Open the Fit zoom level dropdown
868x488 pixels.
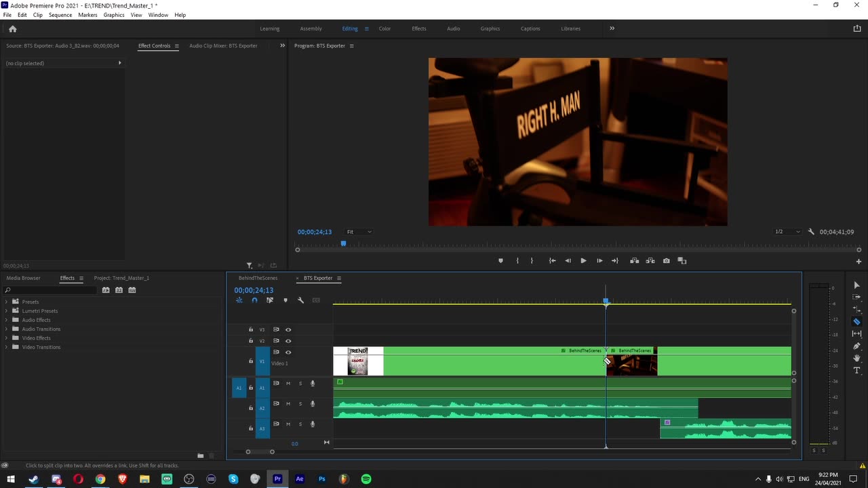click(359, 232)
